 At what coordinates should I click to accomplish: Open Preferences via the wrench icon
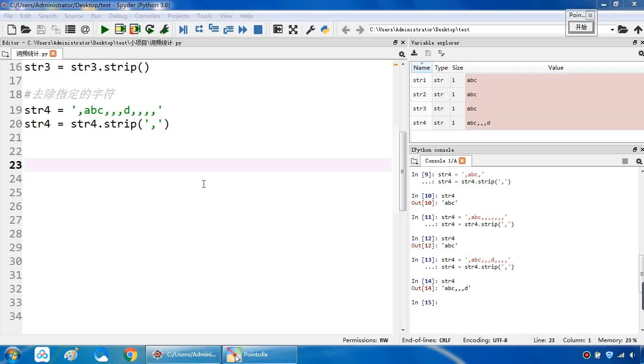click(311, 29)
